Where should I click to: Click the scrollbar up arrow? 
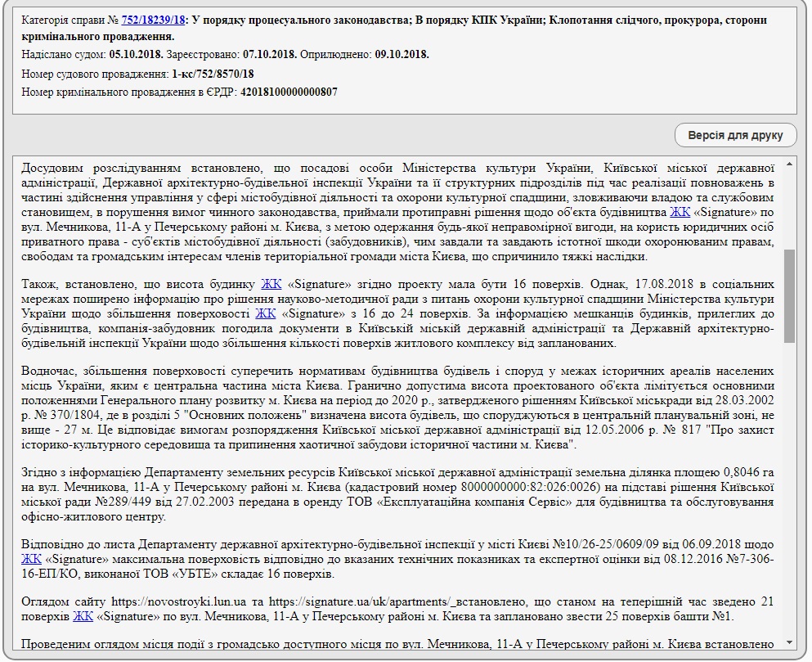(789, 164)
